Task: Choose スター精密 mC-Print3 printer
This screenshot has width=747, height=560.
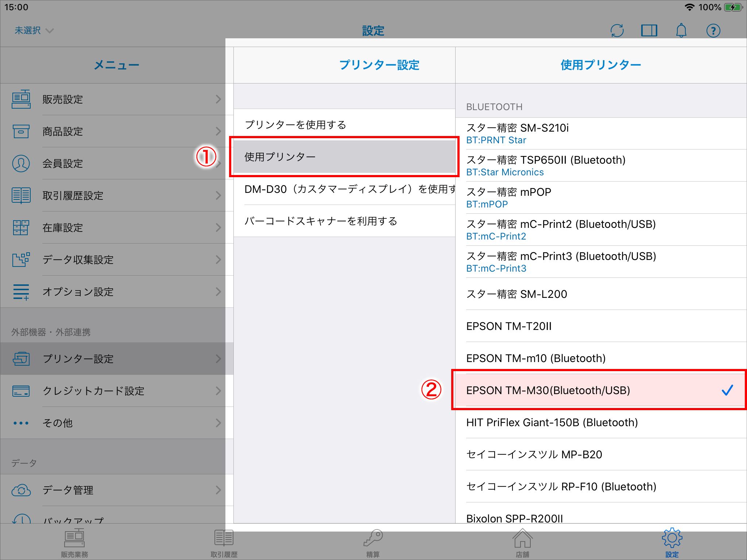Action: [601, 262]
